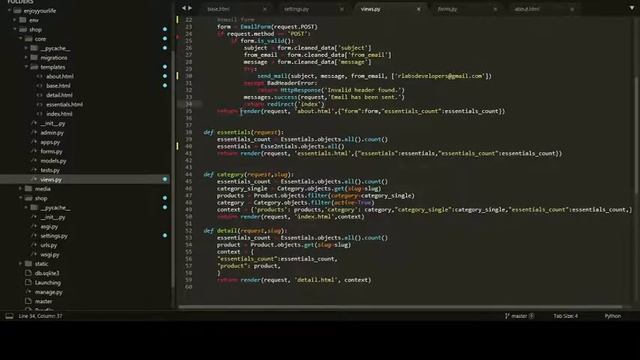Open urls.py in the sidebar
640x360 pixels.
click(x=49, y=245)
